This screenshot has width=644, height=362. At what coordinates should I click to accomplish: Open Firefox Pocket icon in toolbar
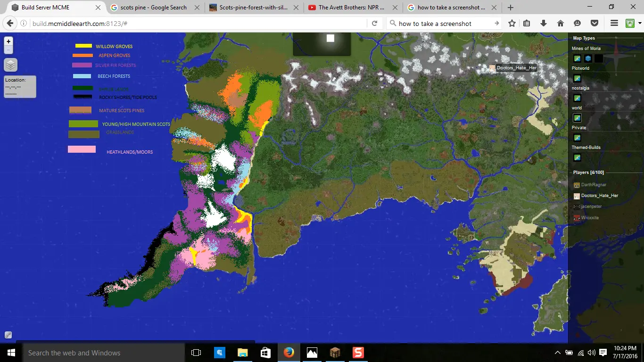tap(594, 23)
